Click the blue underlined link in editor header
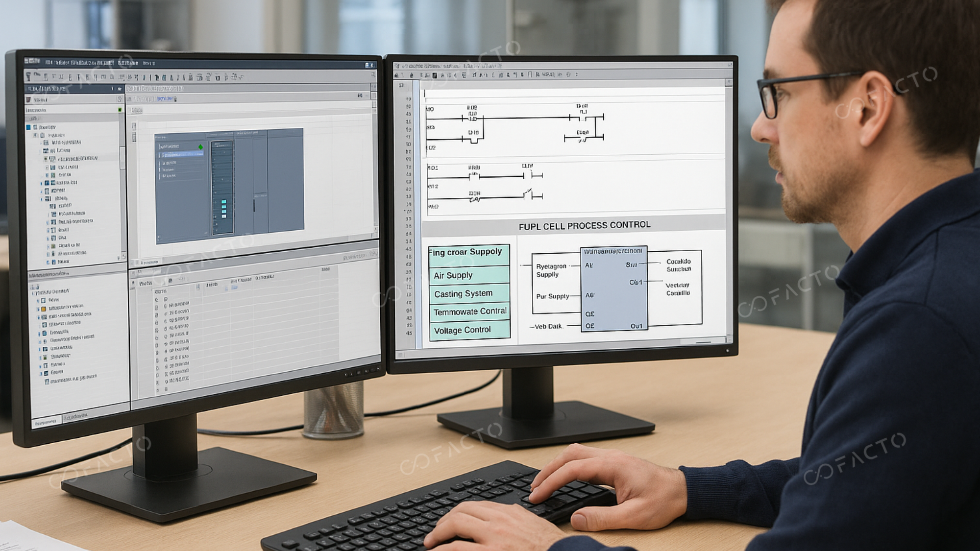 pyautogui.click(x=166, y=99)
